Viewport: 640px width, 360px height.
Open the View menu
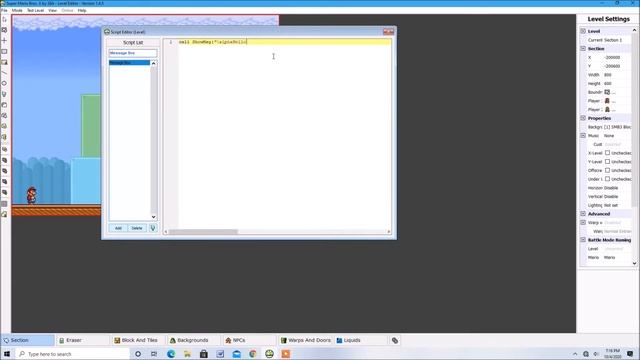click(x=53, y=10)
